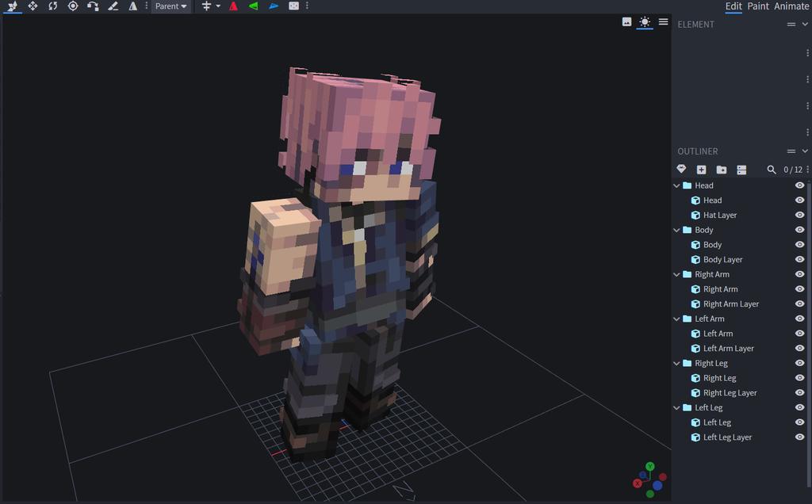Select the Rotate tool
The width and height of the screenshot is (812, 504).
point(53,6)
